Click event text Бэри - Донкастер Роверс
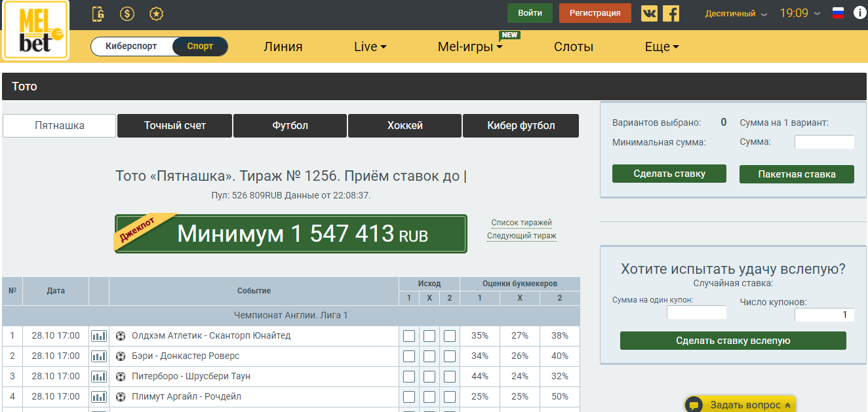The image size is (868, 412). click(x=186, y=356)
